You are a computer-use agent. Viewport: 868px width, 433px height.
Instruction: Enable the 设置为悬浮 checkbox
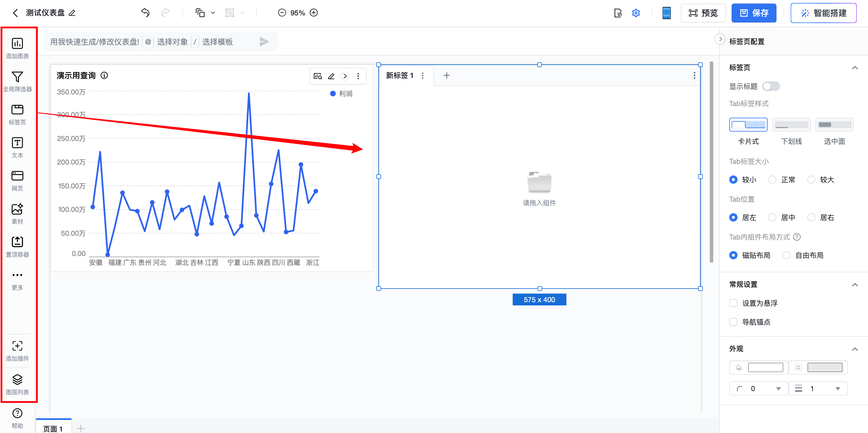coord(733,303)
